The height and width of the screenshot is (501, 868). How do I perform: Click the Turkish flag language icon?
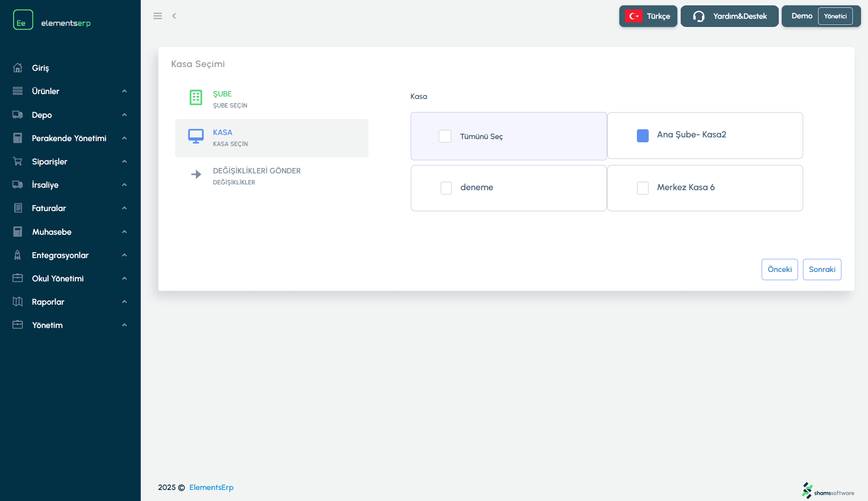[634, 16]
